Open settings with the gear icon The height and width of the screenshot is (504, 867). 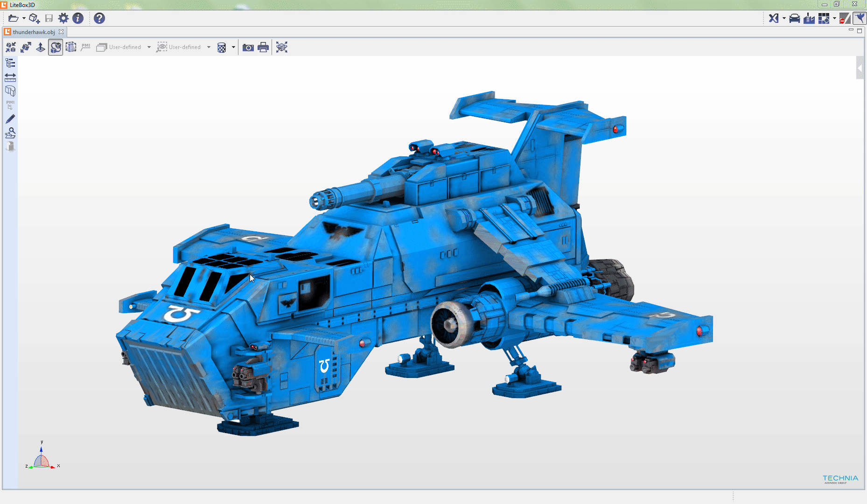tap(63, 18)
